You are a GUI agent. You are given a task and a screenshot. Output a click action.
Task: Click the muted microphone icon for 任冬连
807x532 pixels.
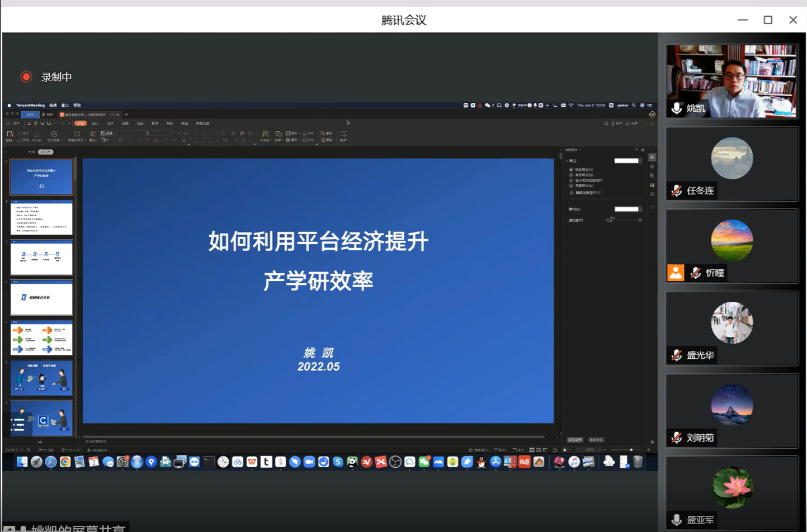tap(677, 191)
